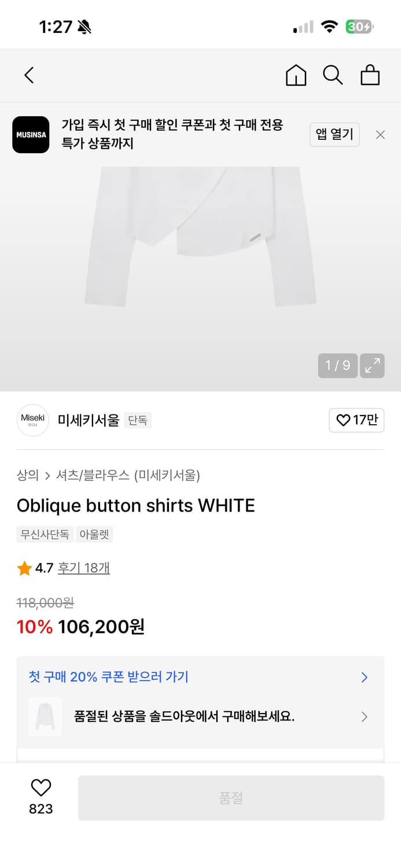Toggle the 17만 brand favorite heart
This screenshot has width=401, height=868.
pyautogui.click(x=356, y=420)
